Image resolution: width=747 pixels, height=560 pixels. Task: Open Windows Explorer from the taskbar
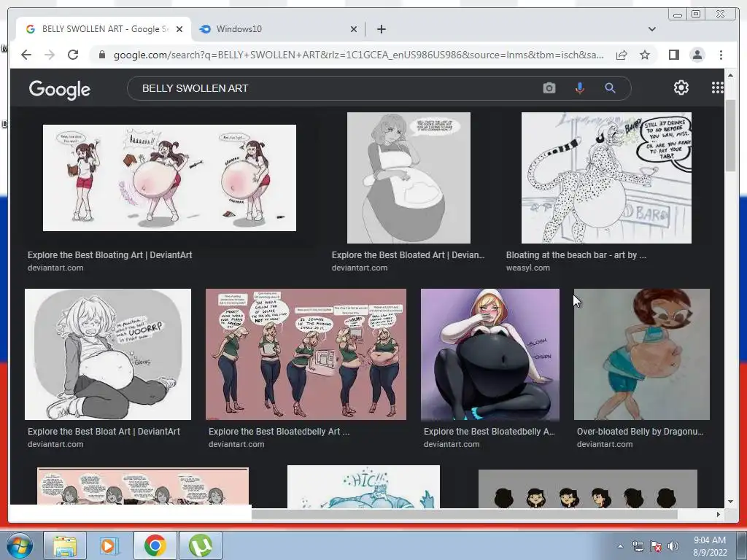coord(65,545)
